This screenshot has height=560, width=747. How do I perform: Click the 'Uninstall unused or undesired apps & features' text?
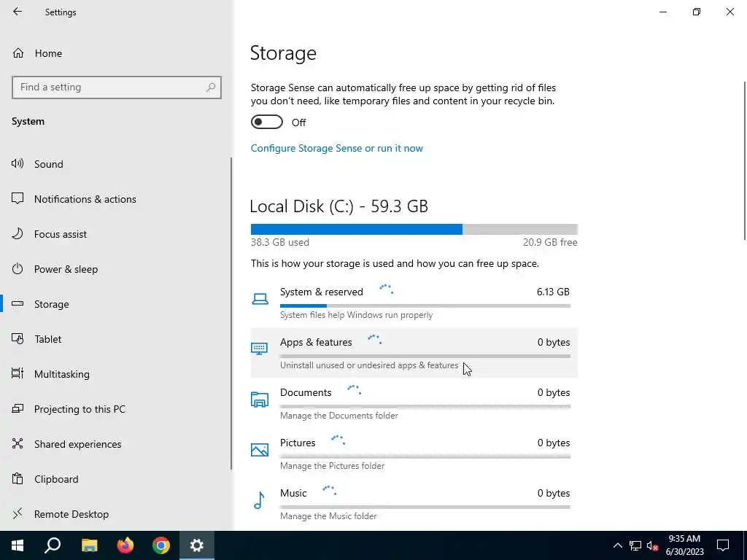pos(369,365)
